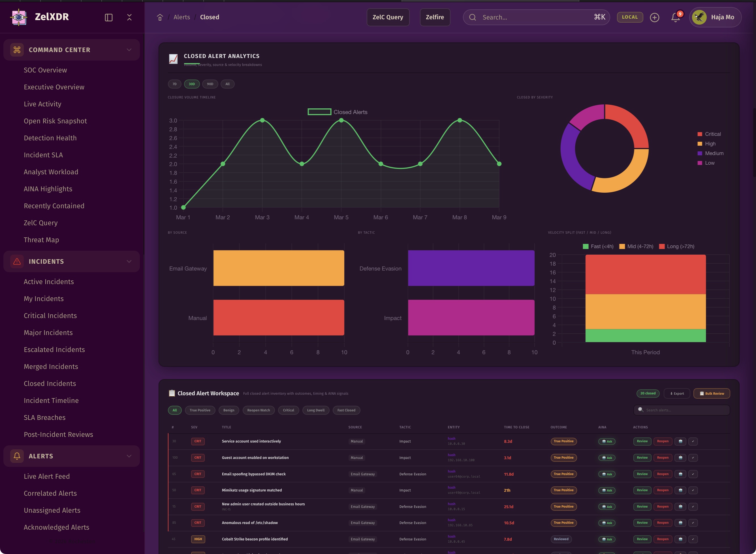Click robot icon in Service account row
Viewport: 756px width, 554px height.
pos(680,441)
